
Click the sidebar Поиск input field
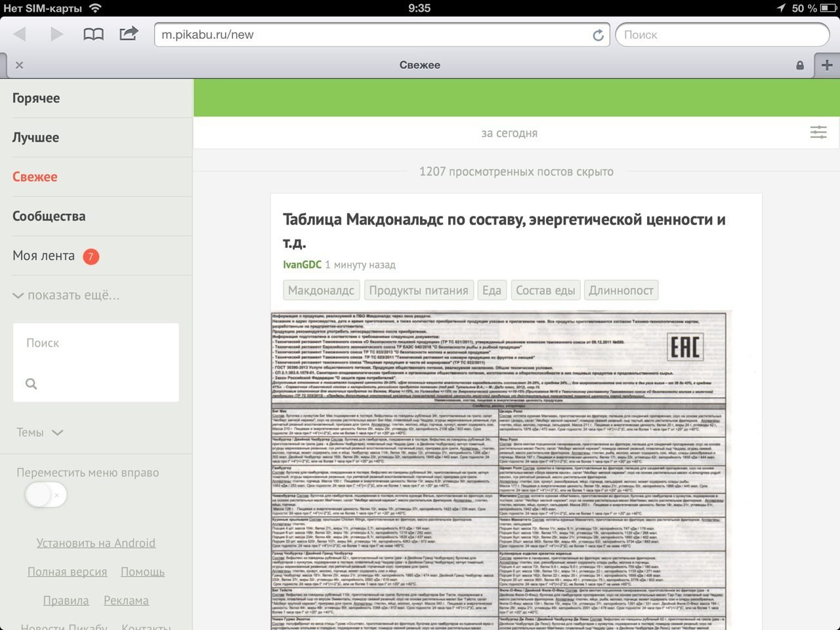pyautogui.click(x=96, y=343)
